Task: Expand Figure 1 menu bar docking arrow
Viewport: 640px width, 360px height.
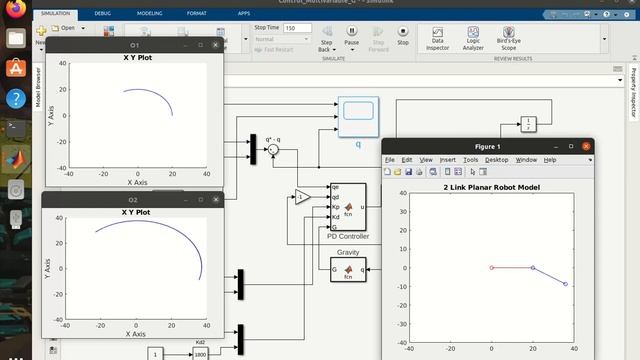Action: pos(590,160)
